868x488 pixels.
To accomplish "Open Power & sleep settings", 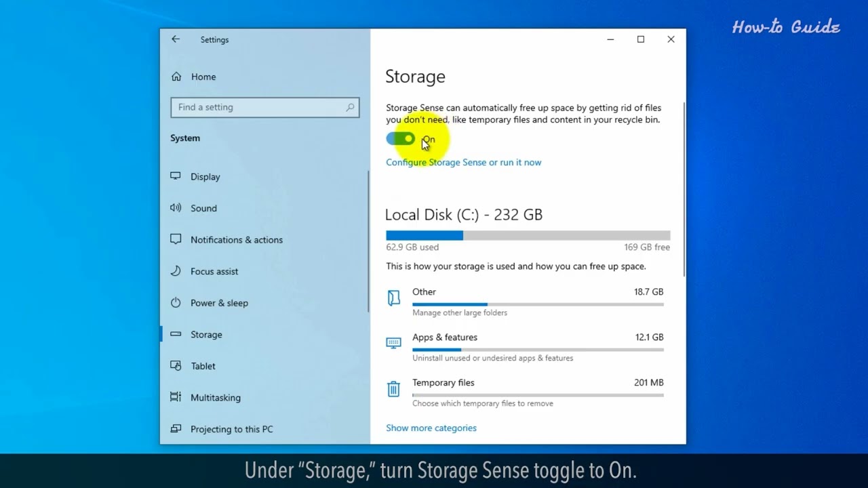I will [x=219, y=303].
